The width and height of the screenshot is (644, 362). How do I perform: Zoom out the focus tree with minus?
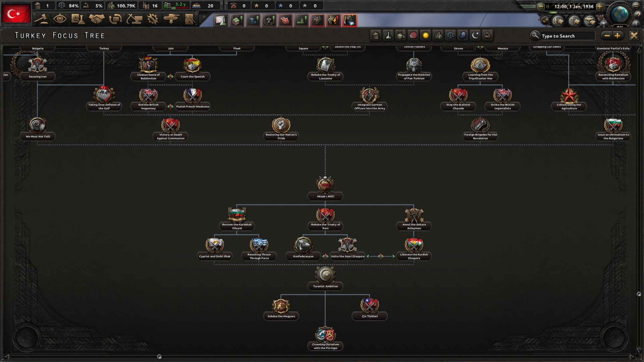607,36
